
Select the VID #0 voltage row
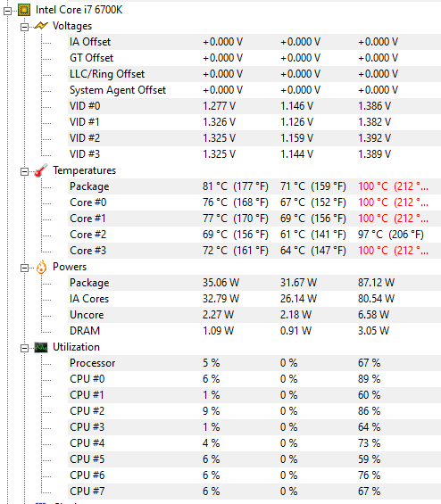254,106
